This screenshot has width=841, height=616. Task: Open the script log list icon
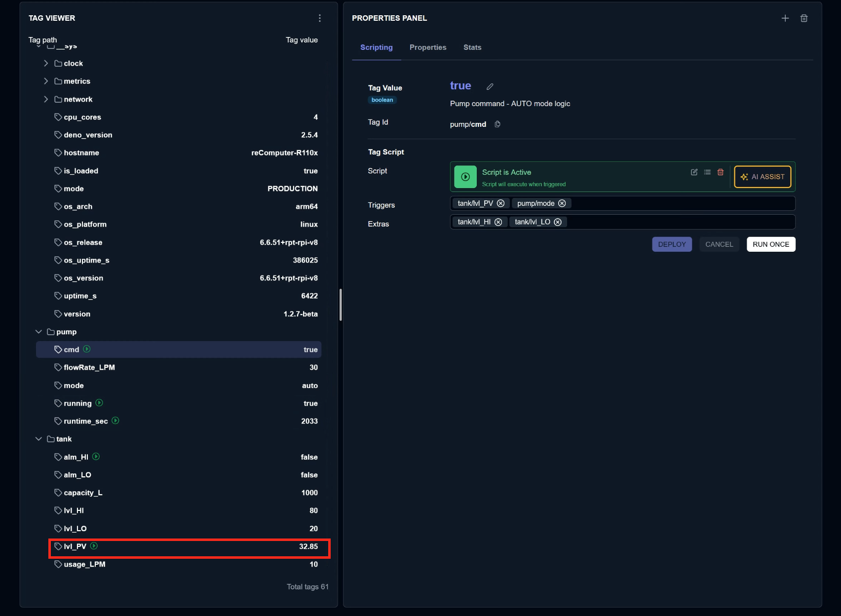707,172
